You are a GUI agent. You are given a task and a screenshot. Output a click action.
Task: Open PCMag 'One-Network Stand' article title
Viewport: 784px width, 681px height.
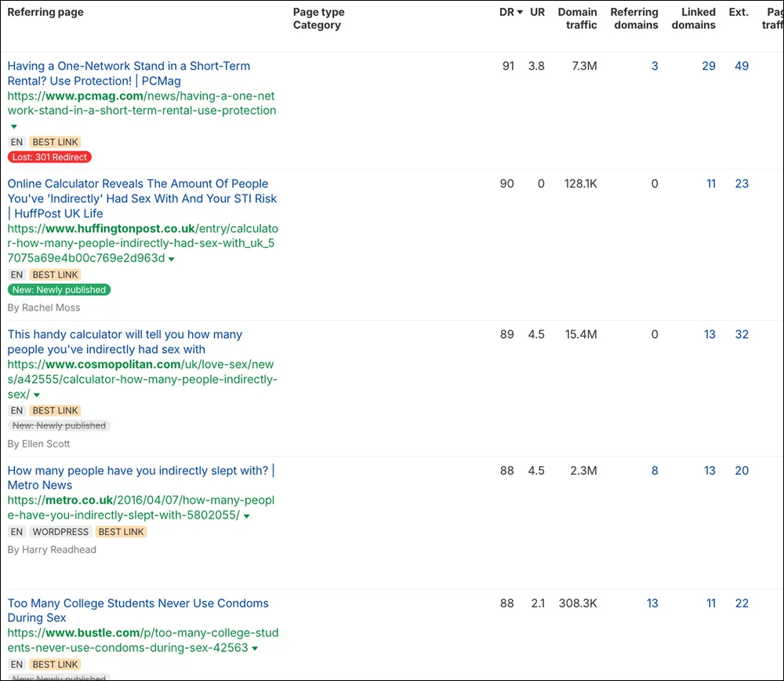tap(129, 73)
